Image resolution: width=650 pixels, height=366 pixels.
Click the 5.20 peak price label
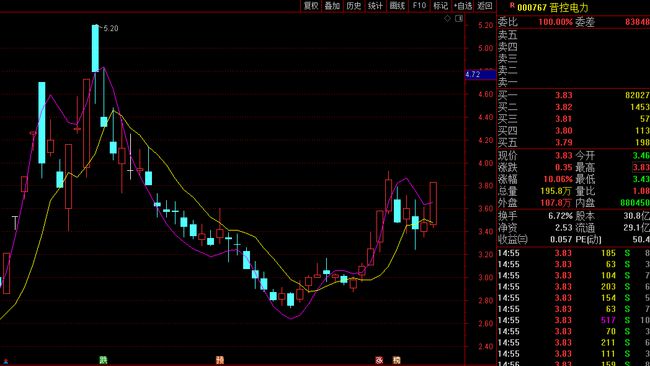click(x=111, y=28)
